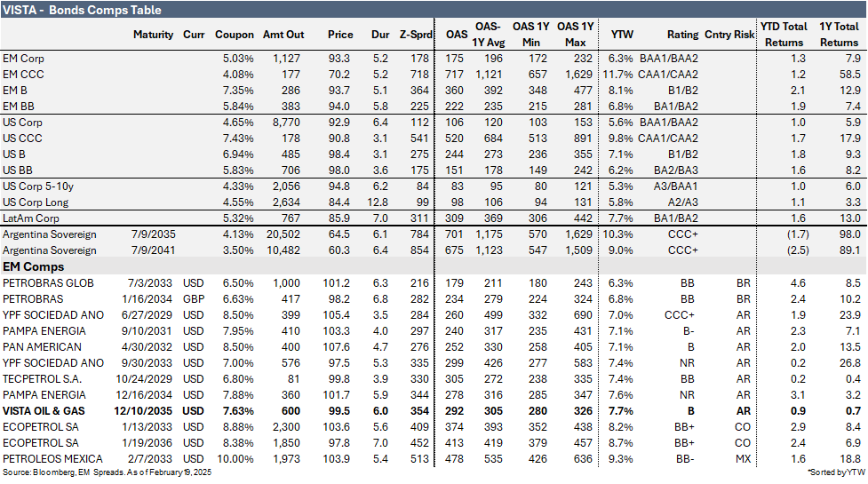
Task: Click the 'PAN AMERICAN' row label
Action: [x=42, y=347]
